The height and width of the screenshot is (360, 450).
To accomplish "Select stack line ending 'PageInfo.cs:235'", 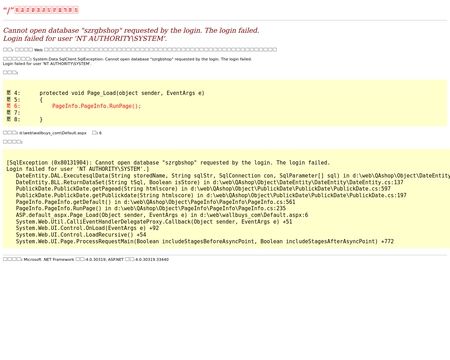I will (151, 208).
